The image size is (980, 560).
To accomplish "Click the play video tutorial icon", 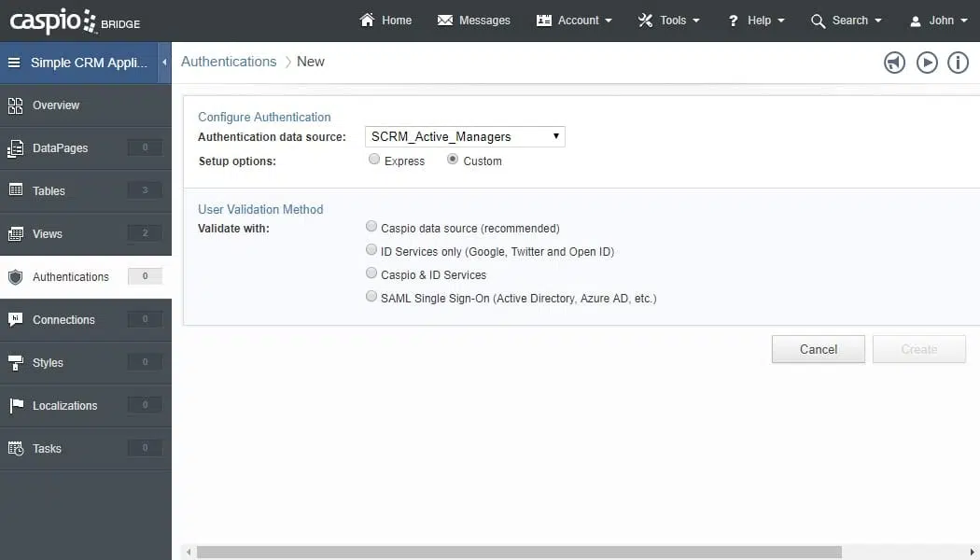I will coord(926,63).
